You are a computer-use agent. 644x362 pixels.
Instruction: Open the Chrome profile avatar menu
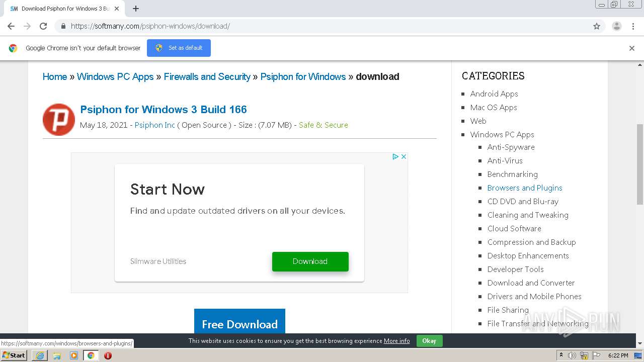tap(616, 26)
